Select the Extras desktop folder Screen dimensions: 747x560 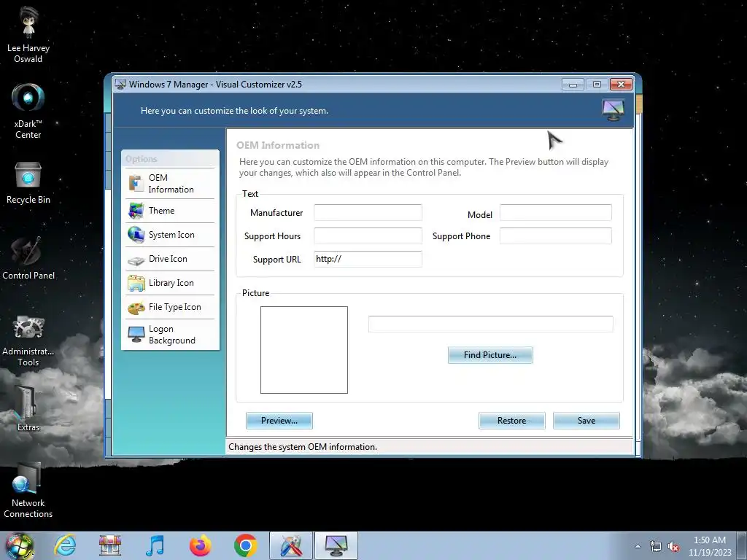tap(28, 408)
